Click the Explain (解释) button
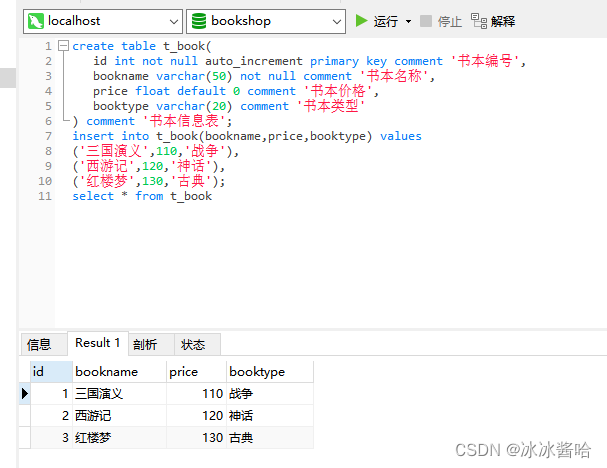The width and height of the screenshot is (607, 468). 493,21
